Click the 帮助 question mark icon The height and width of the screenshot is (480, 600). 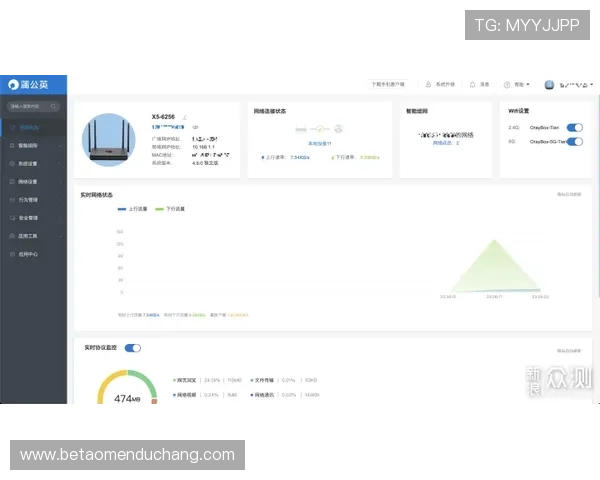point(507,85)
